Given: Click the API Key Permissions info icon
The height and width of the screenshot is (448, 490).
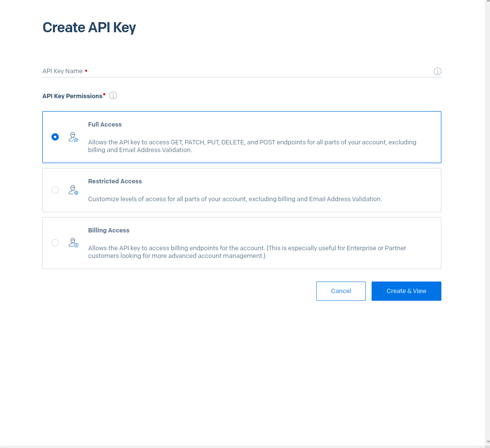Looking at the screenshot, I should (113, 95).
